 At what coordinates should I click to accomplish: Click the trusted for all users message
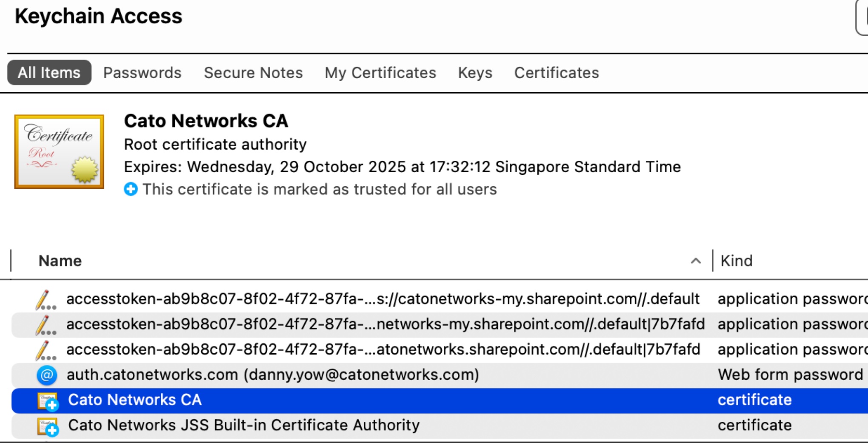click(320, 189)
